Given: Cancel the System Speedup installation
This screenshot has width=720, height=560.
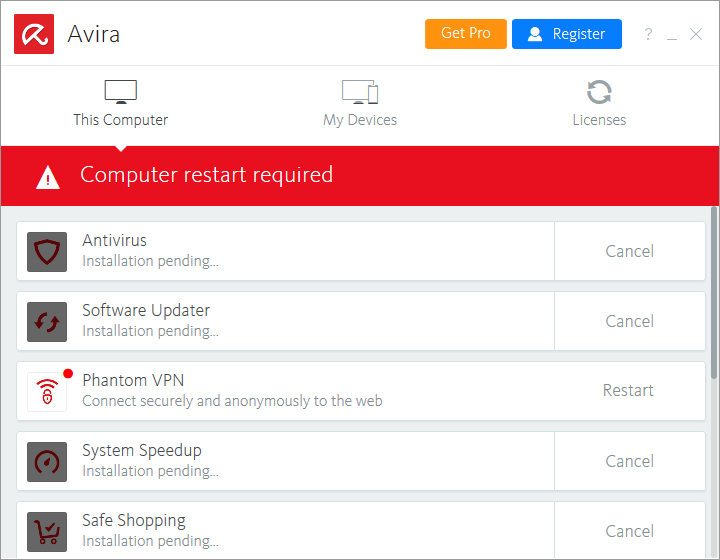Looking at the screenshot, I should pos(629,461).
